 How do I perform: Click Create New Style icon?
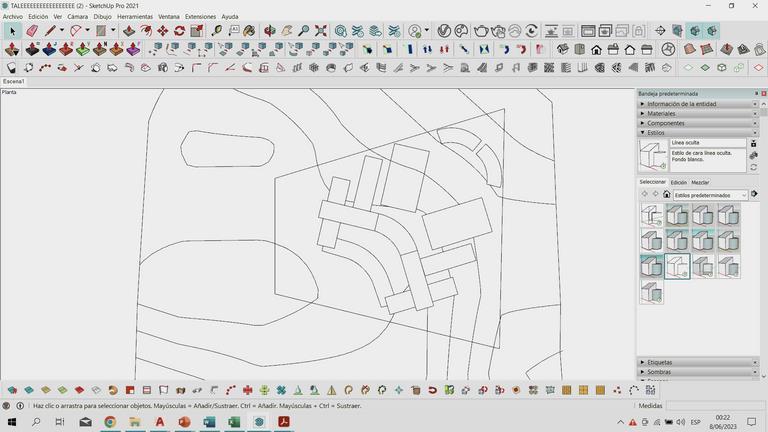[x=754, y=156]
